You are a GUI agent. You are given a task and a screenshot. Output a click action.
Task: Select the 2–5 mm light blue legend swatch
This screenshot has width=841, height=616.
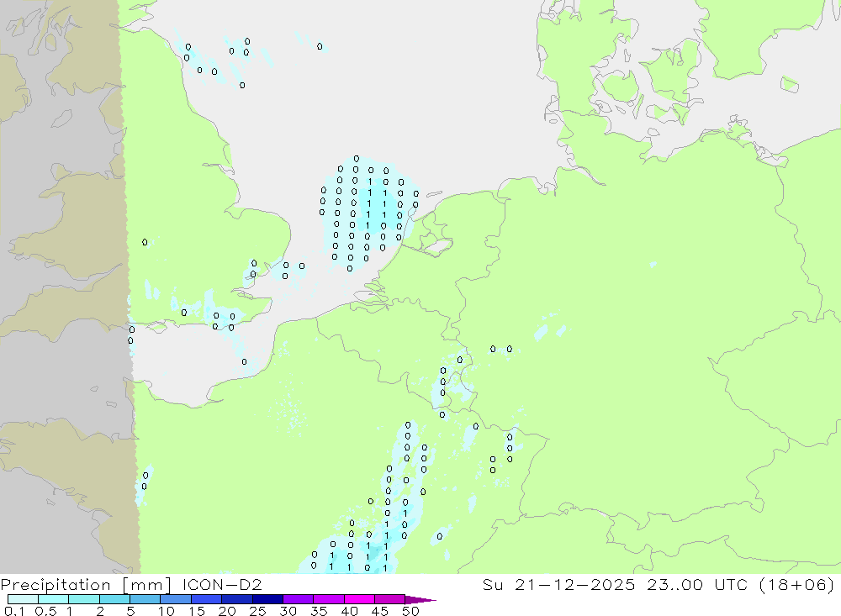pos(114,599)
